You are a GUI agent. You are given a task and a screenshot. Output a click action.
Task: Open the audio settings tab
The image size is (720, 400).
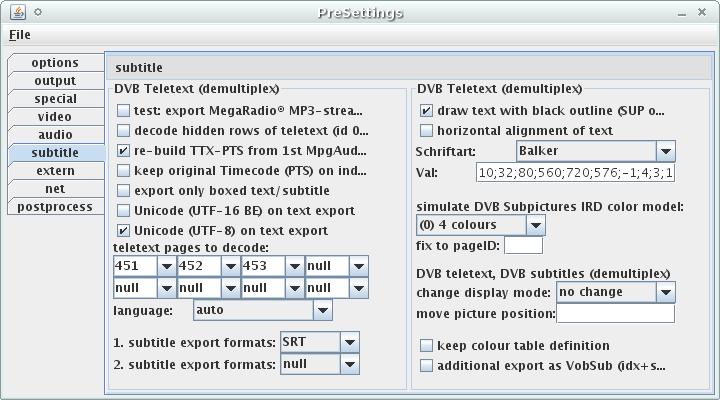(55, 135)
